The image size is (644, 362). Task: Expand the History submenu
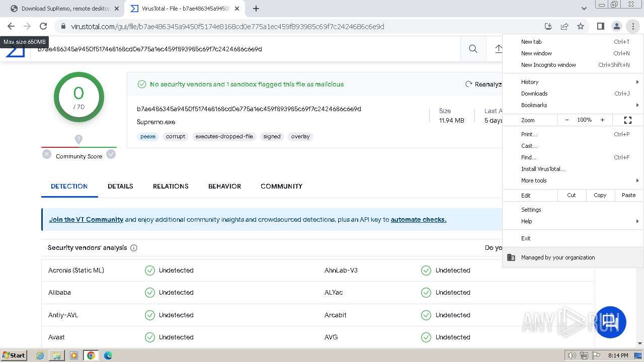(x=573, y=82)
